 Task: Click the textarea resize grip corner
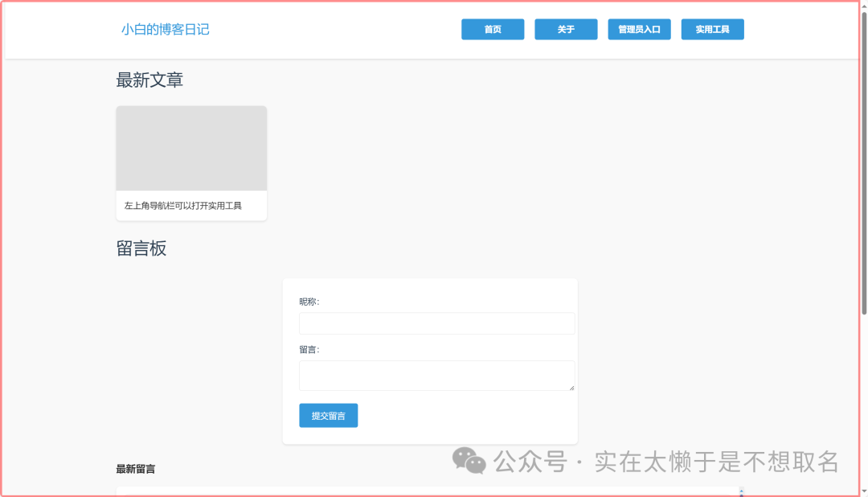click(x=571, y=388)
